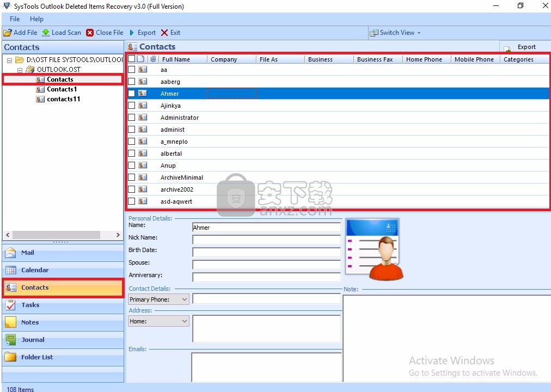Click the Folder List folder icon
Image resolution: width=551 pixels, height=392 pixels.
click(10, 357)
